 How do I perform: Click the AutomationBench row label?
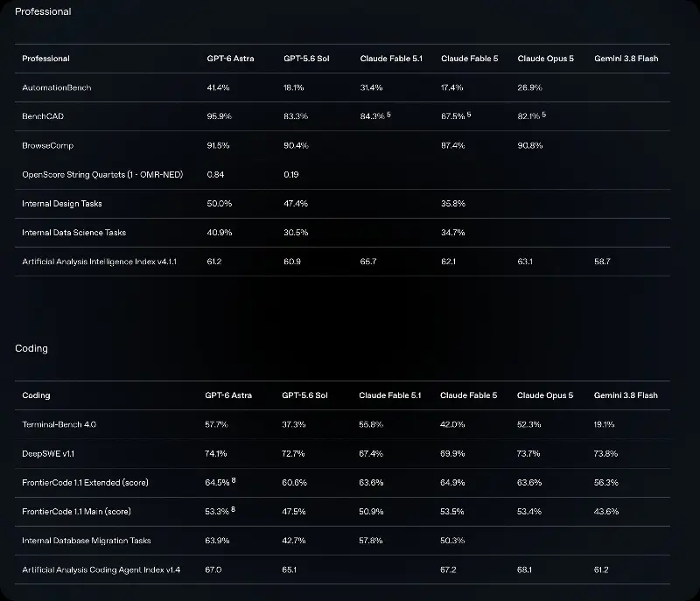[x=57, y=87]
